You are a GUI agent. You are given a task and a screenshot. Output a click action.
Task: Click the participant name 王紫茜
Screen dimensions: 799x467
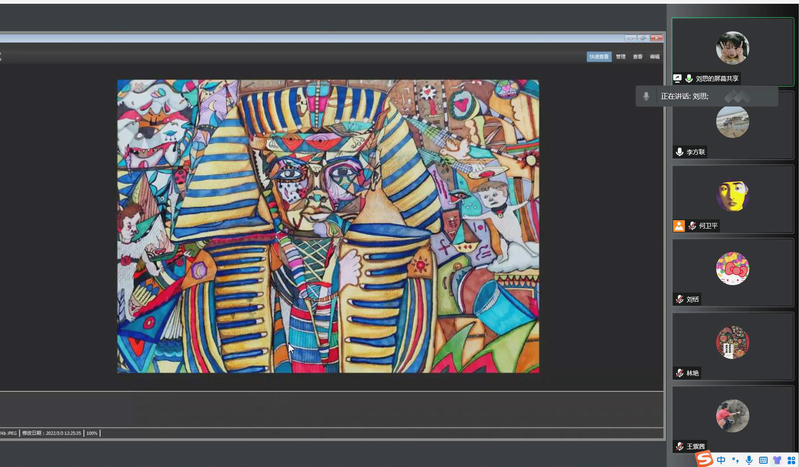point(696,447)
